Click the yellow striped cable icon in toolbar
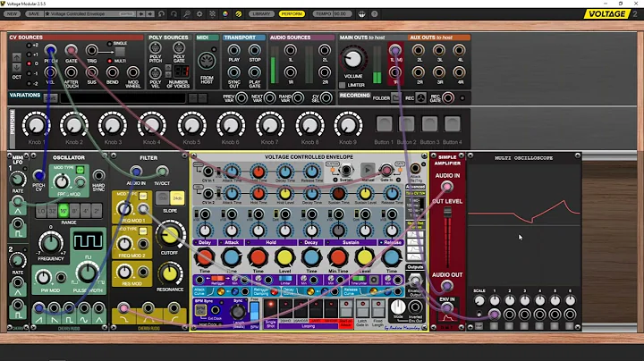 pos(238,13)
